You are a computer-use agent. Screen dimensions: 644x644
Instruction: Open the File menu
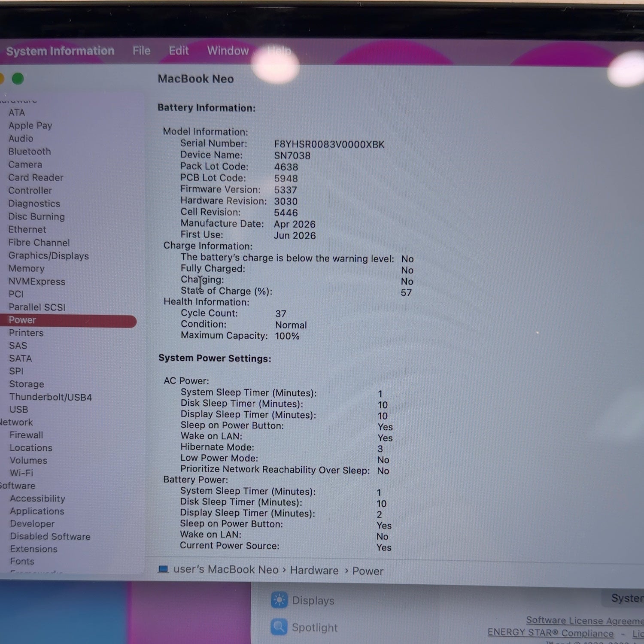pos(141,51)
